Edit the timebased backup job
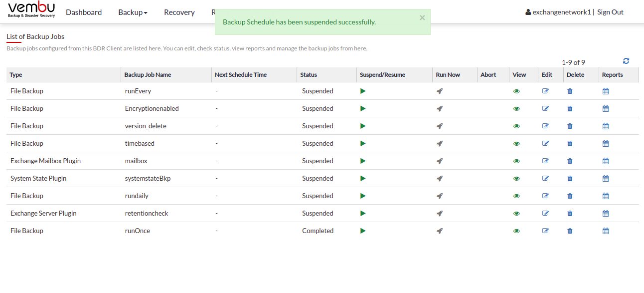 click(545, 143)
